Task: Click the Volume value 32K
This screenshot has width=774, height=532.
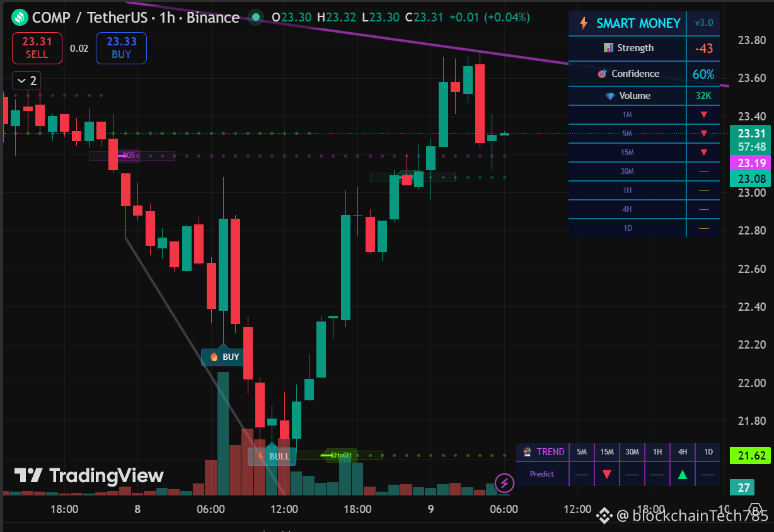Action: 703,96
